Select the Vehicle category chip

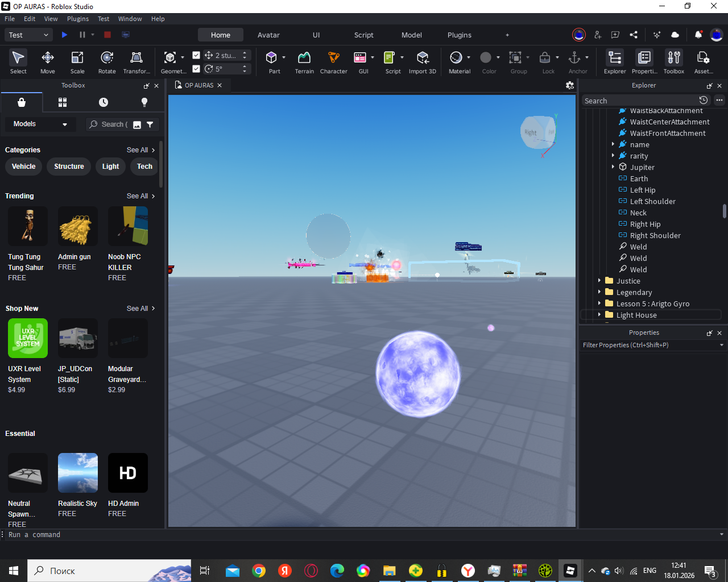24,167
